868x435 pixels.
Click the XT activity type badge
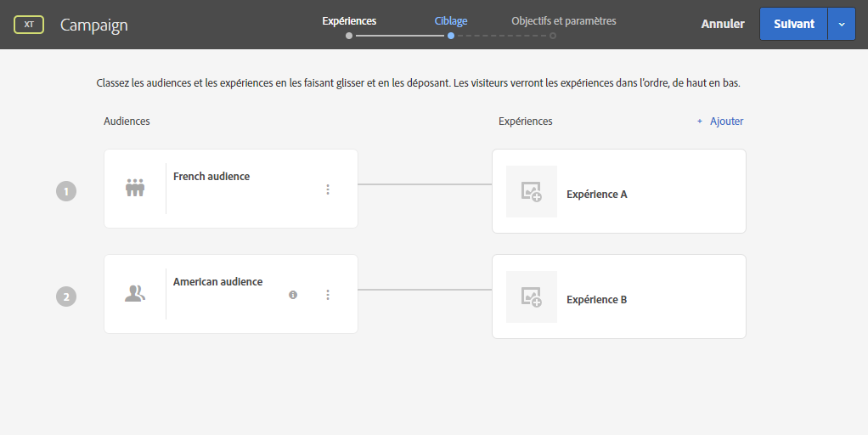(29, 25)
